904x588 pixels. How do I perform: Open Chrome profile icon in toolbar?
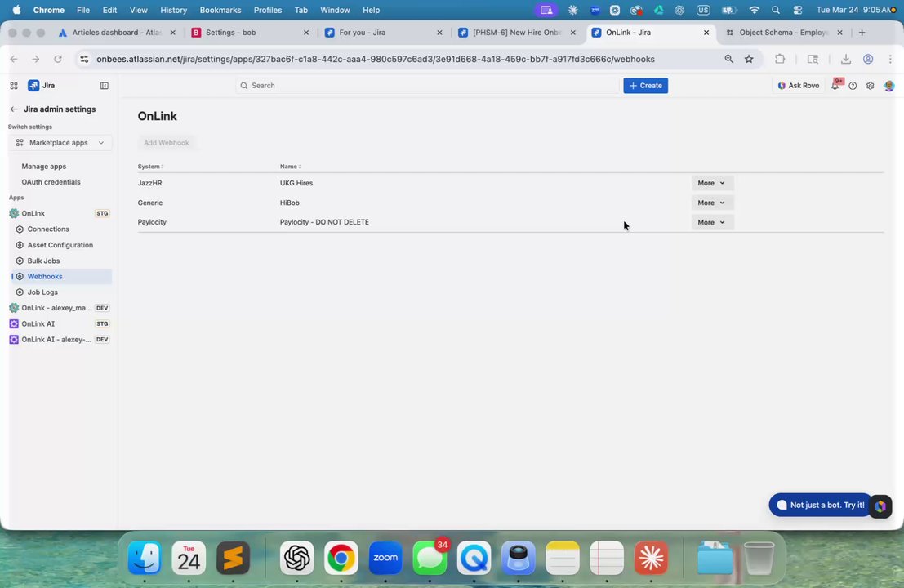868,59
